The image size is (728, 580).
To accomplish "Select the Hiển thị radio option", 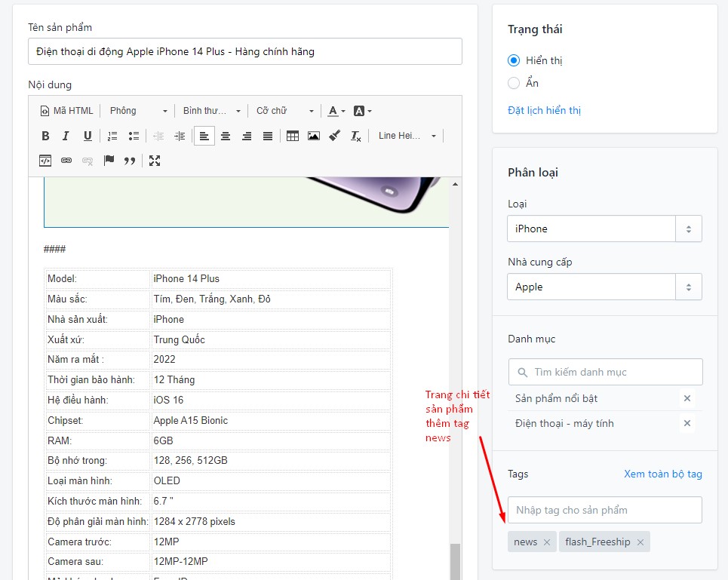I will coord(514,60).
